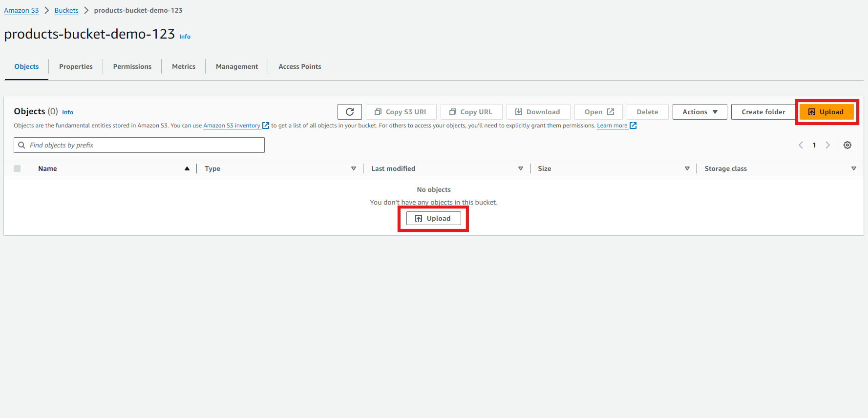Sort by Last modified column arrow
868x418 pixels.
coord(521,168)
